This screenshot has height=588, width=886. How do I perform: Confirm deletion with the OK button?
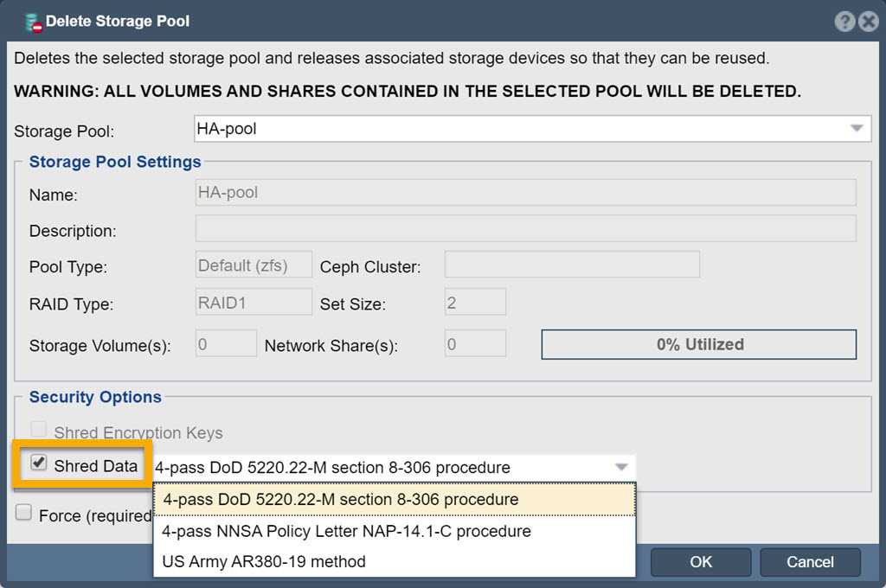pyautogui.click(x=701, y=562)
